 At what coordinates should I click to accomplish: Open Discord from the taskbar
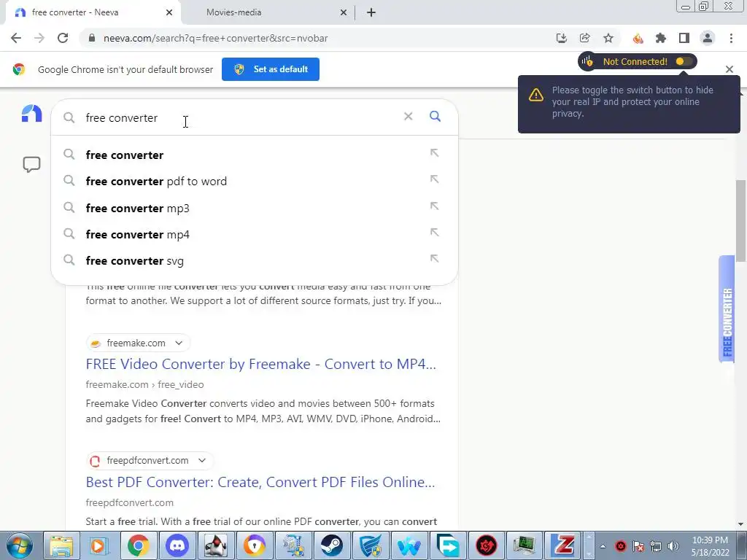177,545
